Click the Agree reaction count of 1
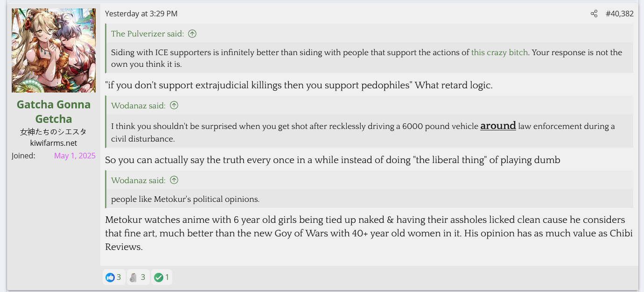Screen dimensions: 644x292 point(167,278)
